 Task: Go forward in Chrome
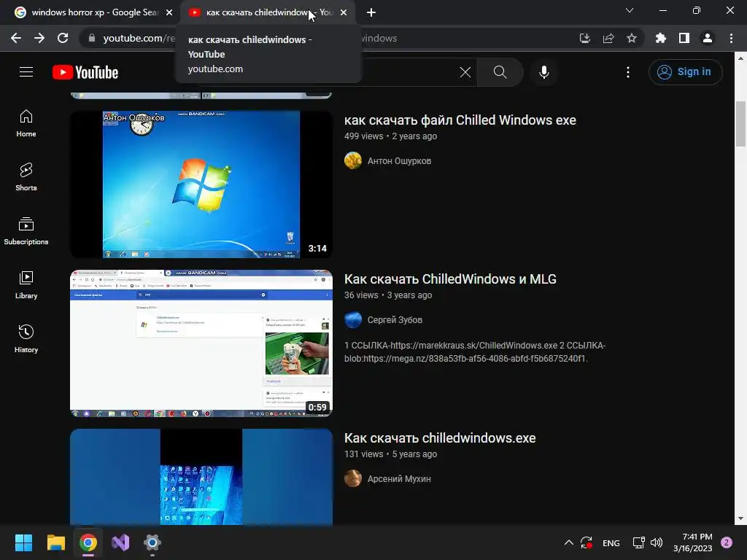click(39, 38)
